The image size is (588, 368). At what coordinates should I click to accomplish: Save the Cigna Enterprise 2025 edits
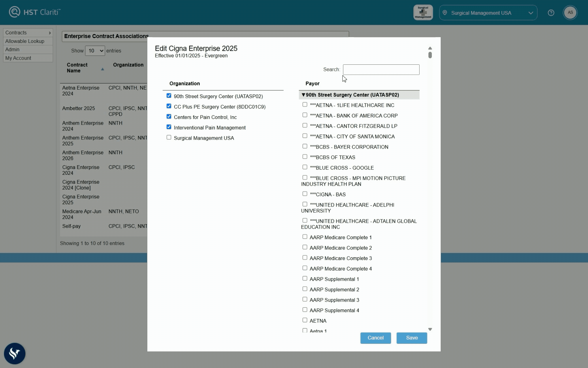[x=412, y=338]
